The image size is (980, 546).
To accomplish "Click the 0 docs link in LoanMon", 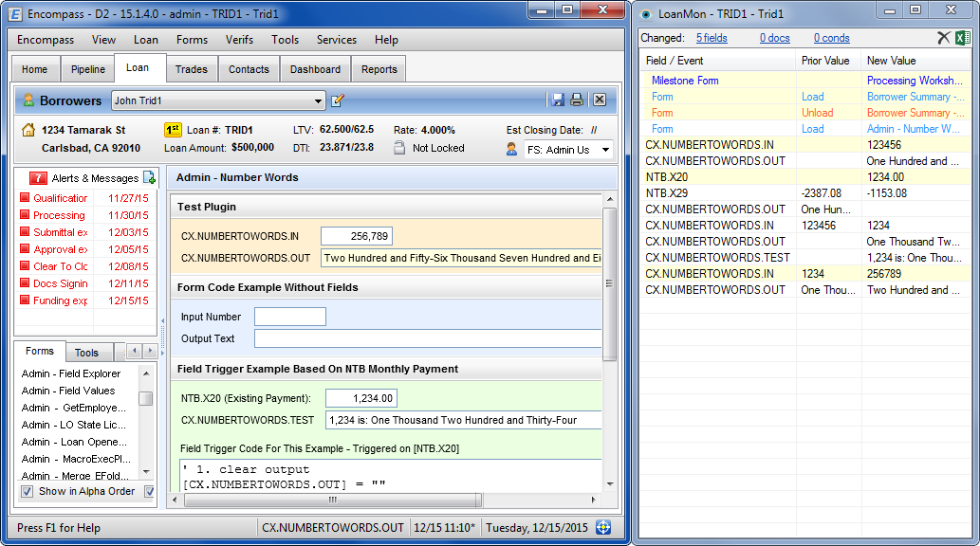I will (775, 38).
